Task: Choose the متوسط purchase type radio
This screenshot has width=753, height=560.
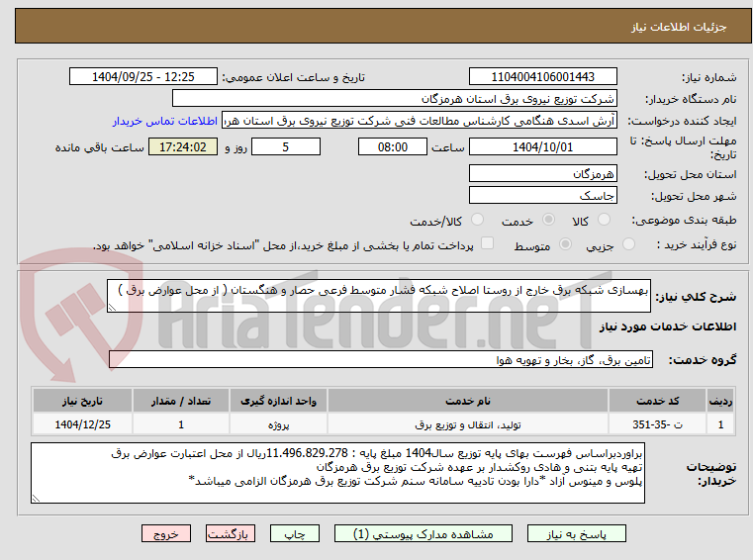Action: pyautogui.click(x=566, y=244)
